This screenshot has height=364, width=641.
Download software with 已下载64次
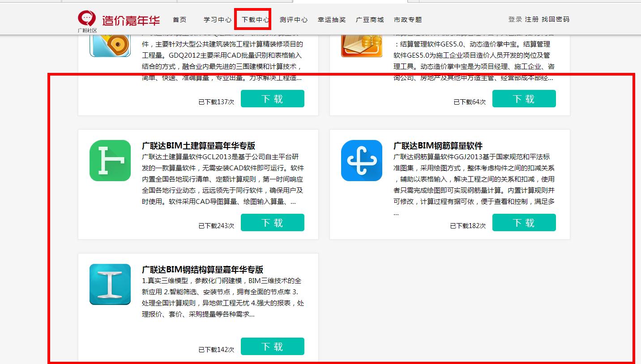524,99
